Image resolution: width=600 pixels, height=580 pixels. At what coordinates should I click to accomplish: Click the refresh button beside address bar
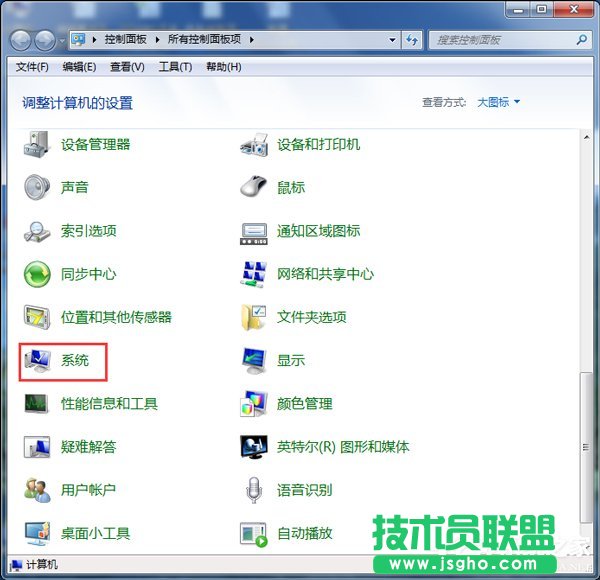tap(412, 40)
